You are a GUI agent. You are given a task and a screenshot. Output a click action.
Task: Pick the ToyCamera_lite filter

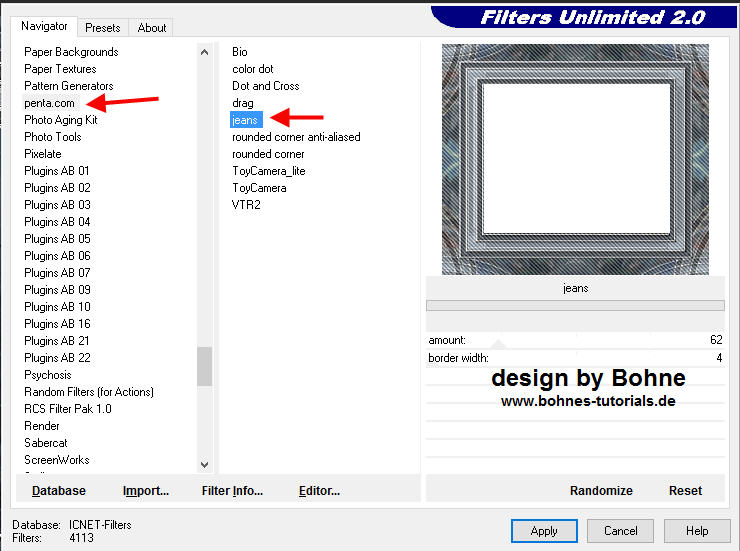pyautogui.click(x=268, y=171)
